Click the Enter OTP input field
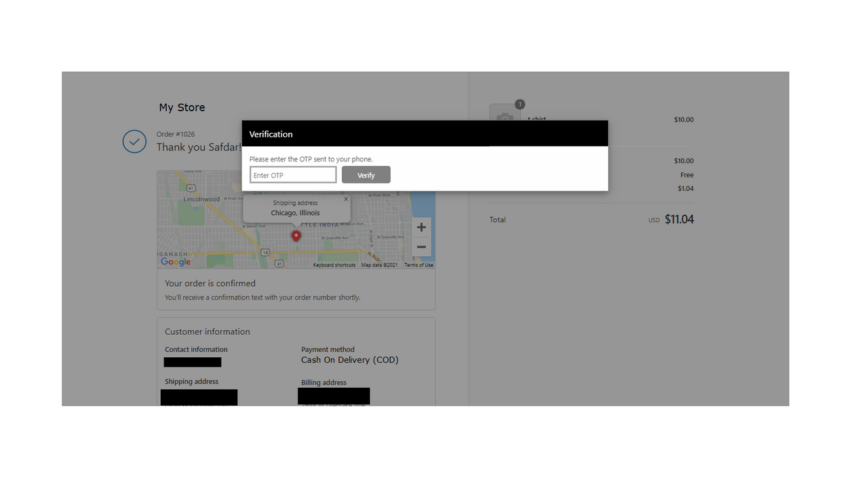This screenshot has width=868, height=488. (293, 175)
